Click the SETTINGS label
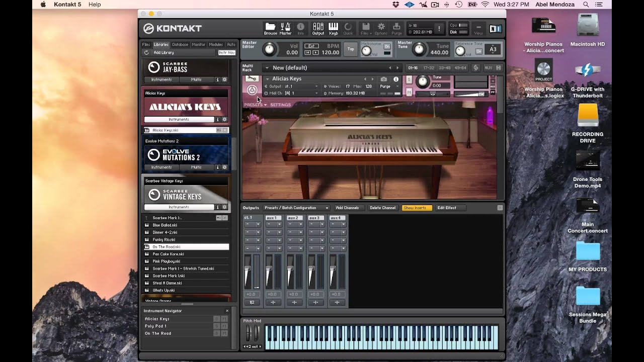644x362 pixels. click(x=280, y=105)
